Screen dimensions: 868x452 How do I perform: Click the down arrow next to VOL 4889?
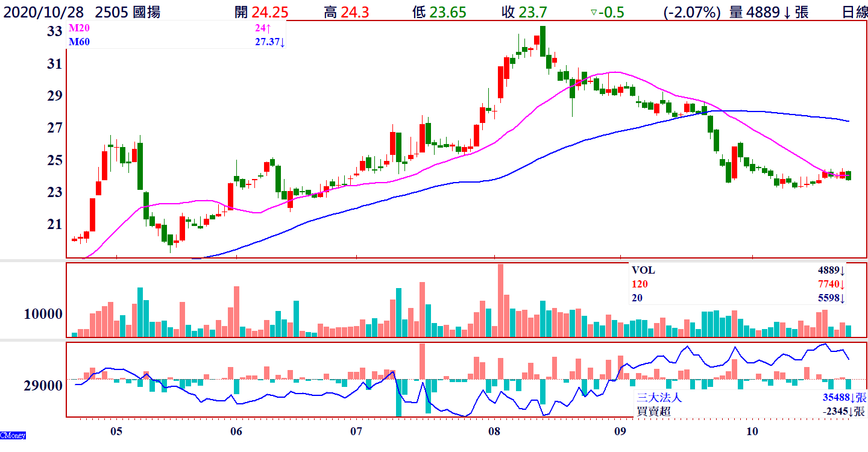[842, 271]
